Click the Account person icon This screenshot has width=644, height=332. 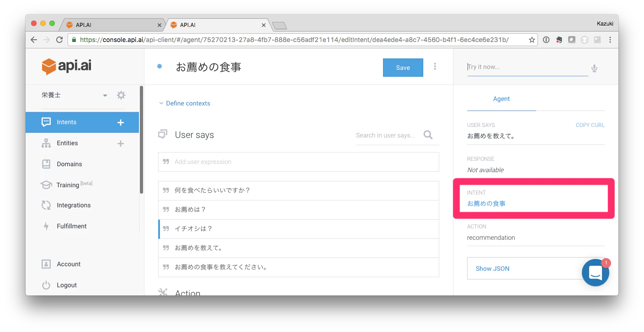(46, 264)
